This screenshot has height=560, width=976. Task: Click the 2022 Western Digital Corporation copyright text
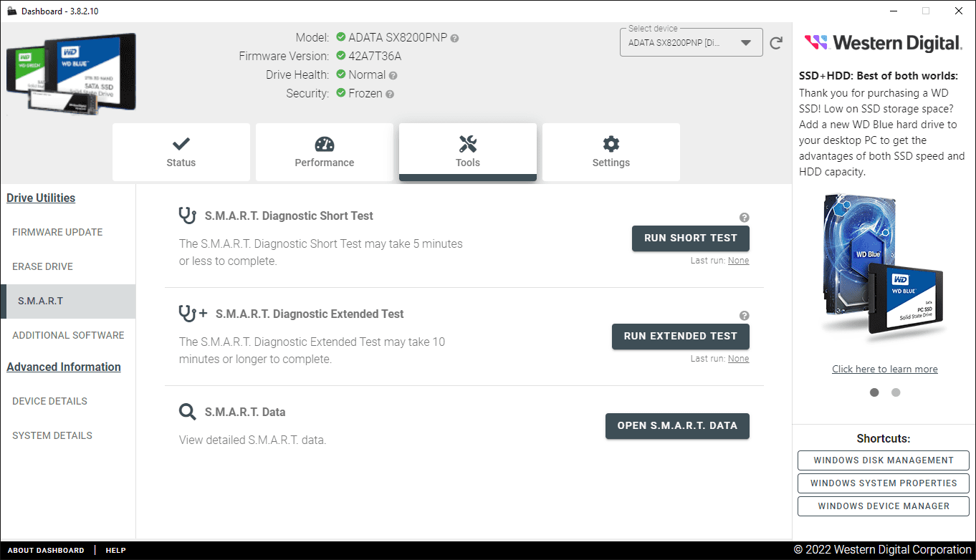click(882, 550)
